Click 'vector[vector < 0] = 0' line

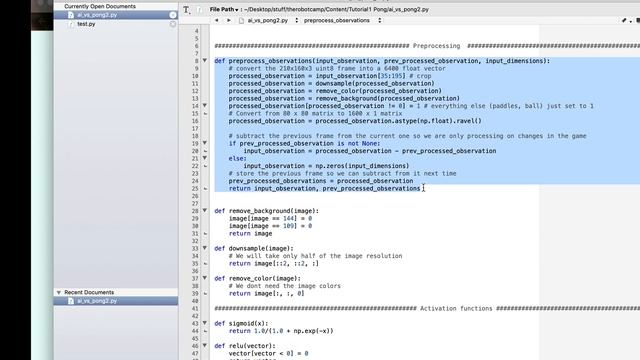point(268,353)
